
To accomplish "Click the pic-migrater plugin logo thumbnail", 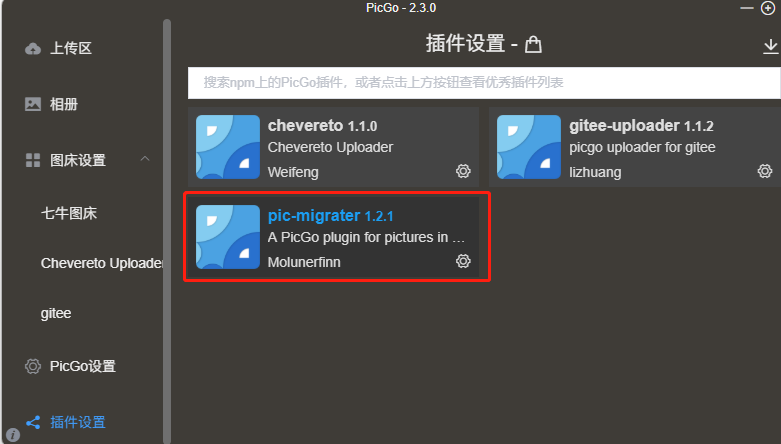I will [228, 237].
